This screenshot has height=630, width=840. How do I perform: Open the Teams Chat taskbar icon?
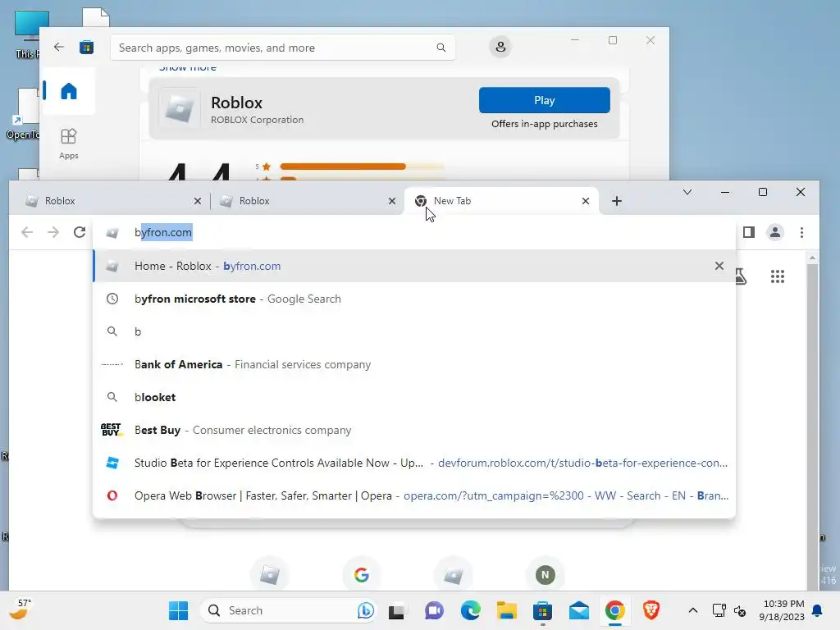click(434, 610)
